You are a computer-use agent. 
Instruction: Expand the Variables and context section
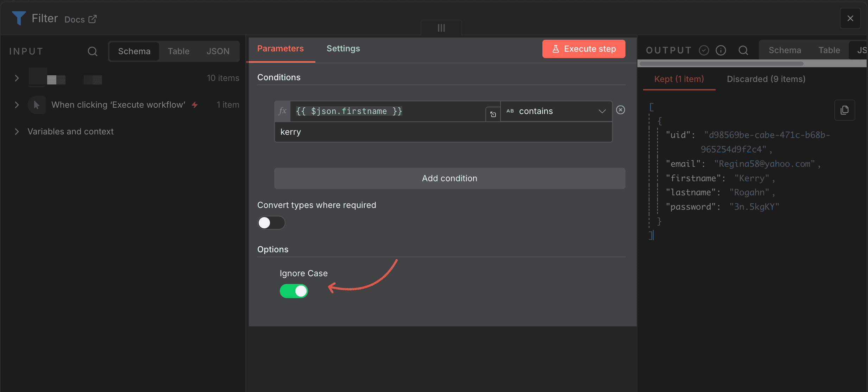pyautogui.click(x=17, y=132)
